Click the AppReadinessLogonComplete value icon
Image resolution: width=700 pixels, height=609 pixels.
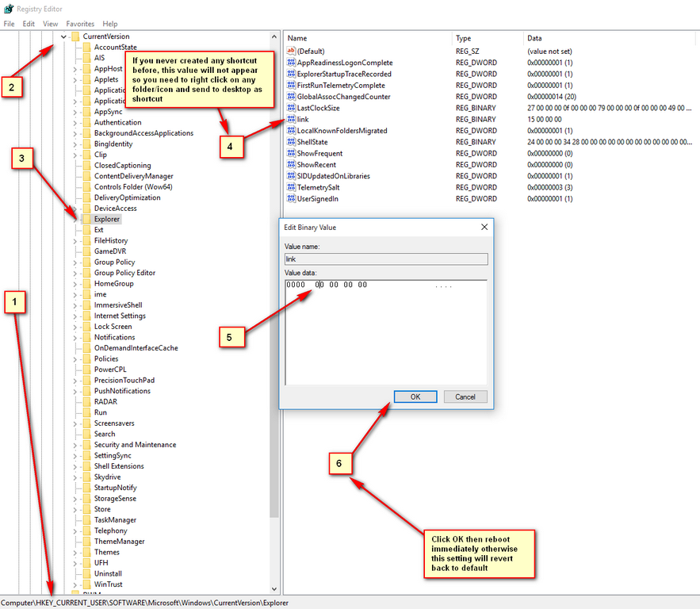(292, 63)
